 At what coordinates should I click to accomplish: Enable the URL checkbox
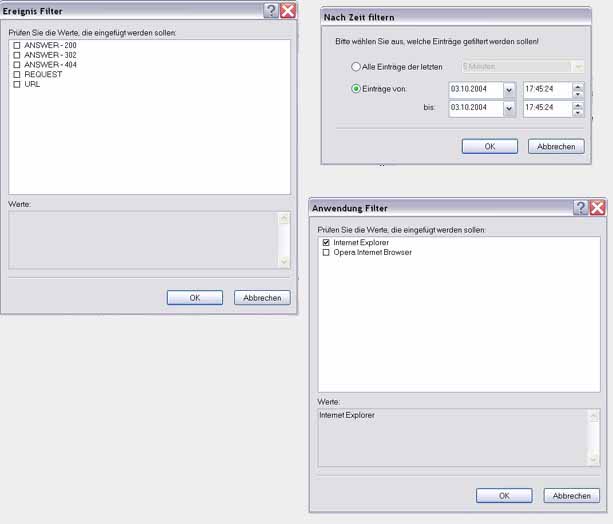click(17, 85)
